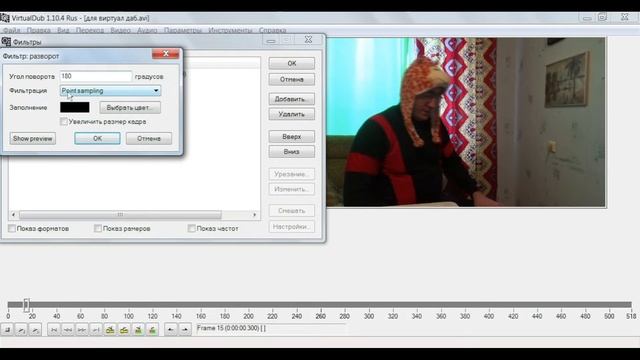This screenshot has height=360, width=640.
Task: Click the Вверх button to move the filter up
Action: tap(292, 136)
